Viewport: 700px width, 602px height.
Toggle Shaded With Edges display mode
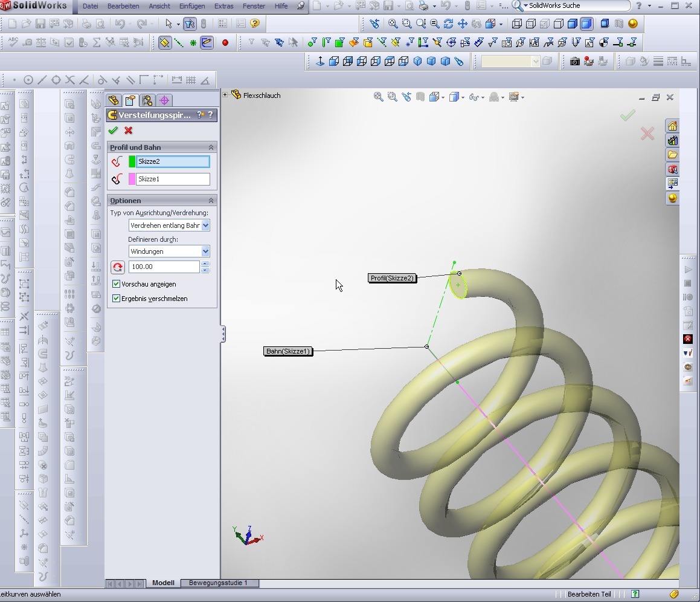tap(573, 24)
